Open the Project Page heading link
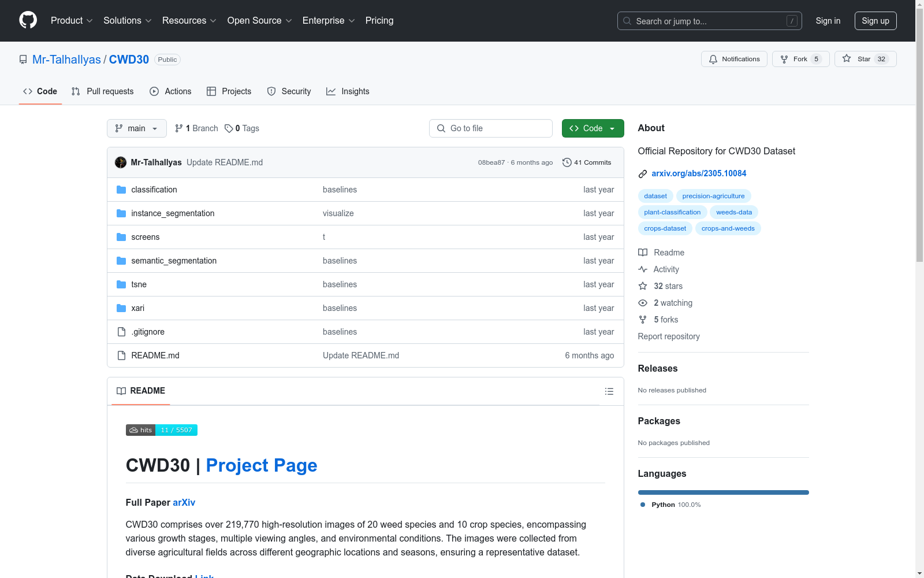The image size is (924, 578). 262,465
